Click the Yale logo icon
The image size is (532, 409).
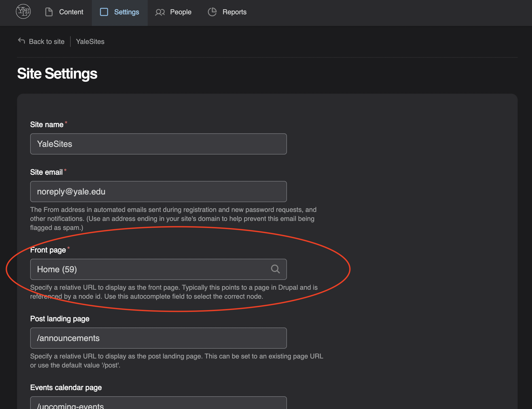(23, 12)
